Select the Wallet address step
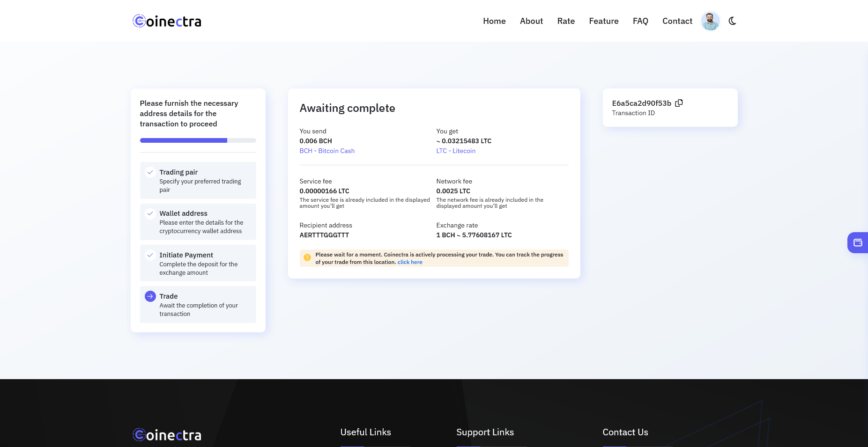Viewport: 868px width, 447px height. pos(198,222)
